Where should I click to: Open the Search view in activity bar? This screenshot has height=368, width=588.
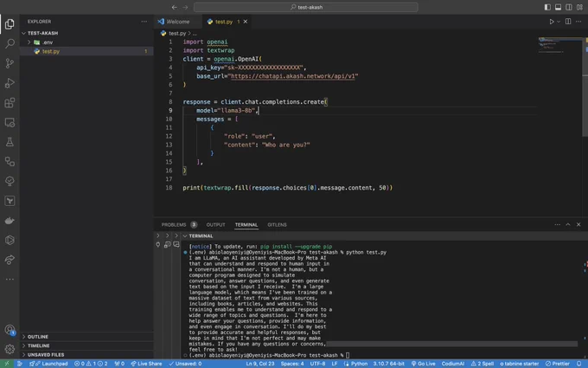coord(10,43)
